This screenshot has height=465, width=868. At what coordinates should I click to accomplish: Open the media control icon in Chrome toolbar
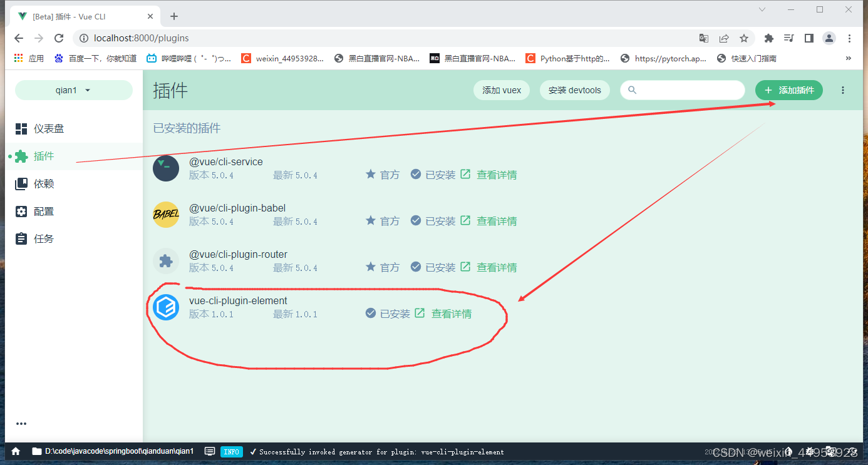point(789,38)
